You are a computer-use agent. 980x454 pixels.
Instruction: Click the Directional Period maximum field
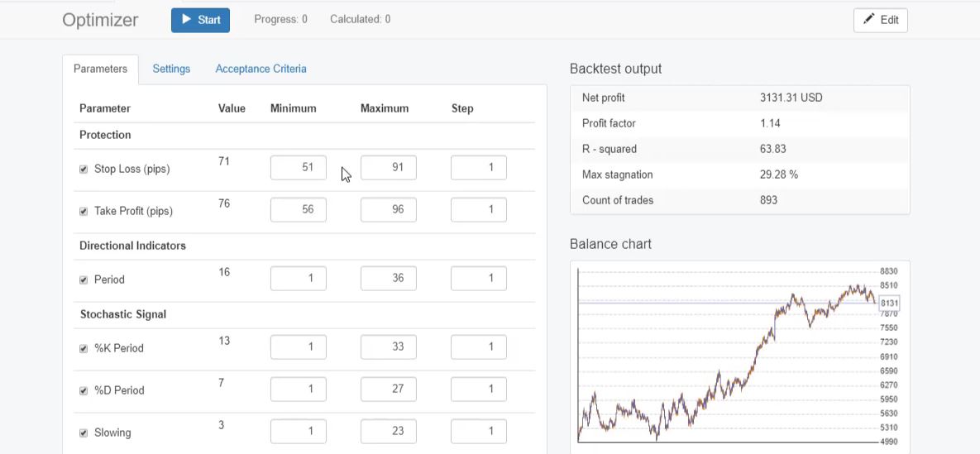pos(388,279)
